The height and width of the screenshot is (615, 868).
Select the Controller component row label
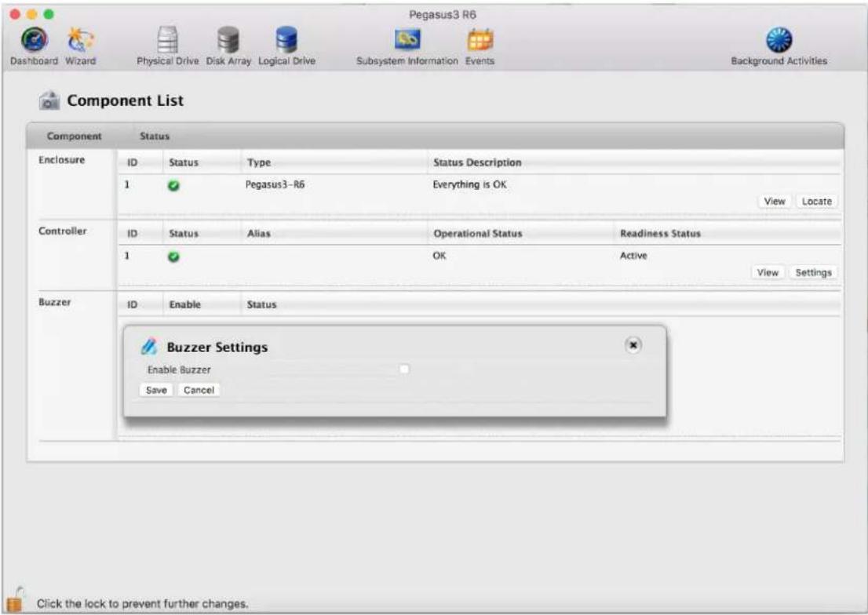tap(63, 231)
